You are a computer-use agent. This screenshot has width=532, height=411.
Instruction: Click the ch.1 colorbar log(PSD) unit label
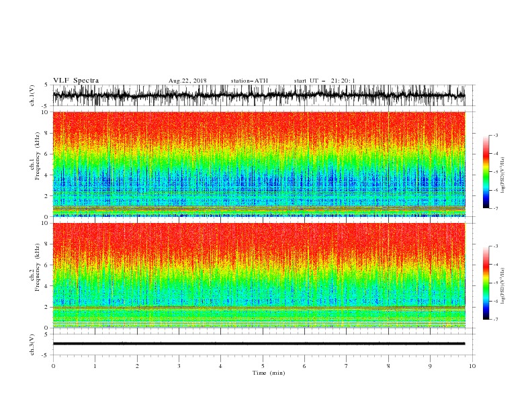coord(502,175)
